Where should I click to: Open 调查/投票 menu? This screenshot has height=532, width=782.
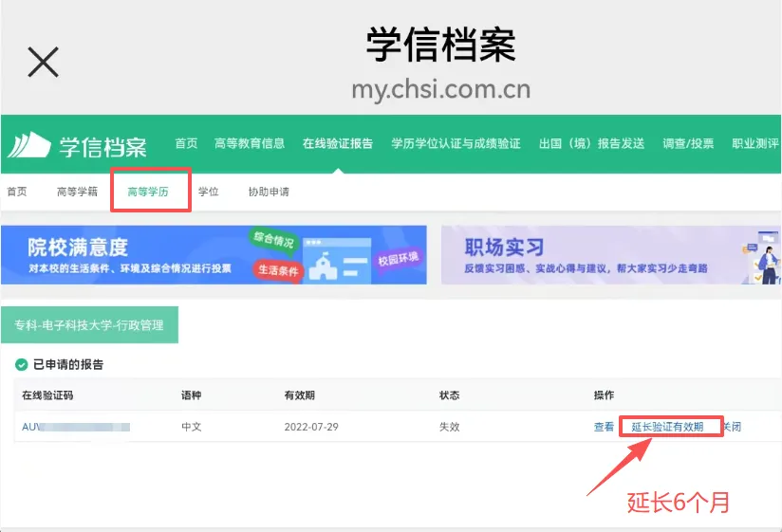(x=688, y=143)
